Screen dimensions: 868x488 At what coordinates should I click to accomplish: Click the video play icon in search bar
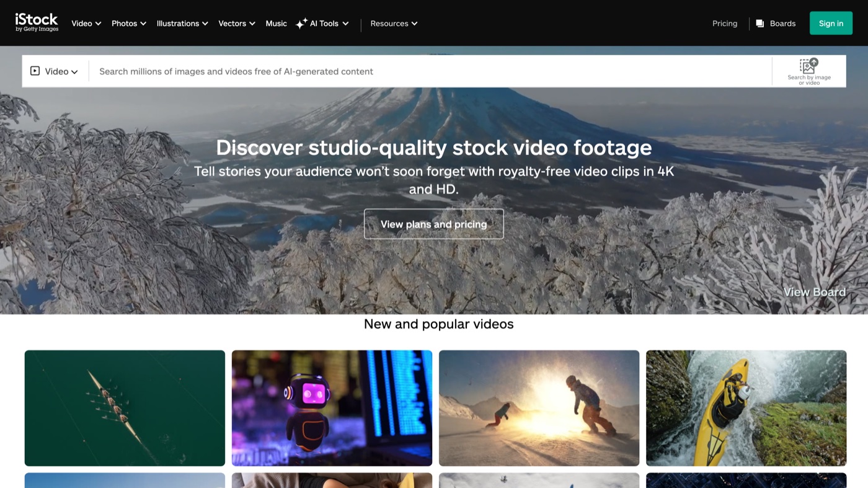click(x=35, y=71)
